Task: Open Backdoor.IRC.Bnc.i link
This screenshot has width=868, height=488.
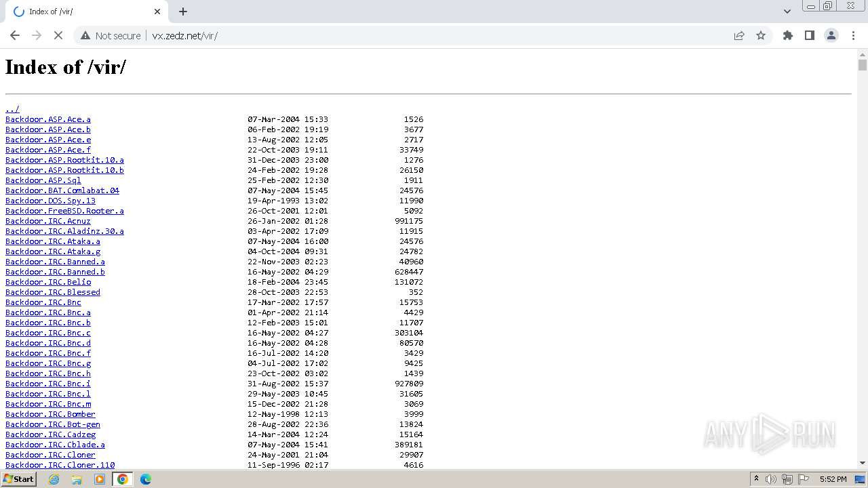Action: pyautogui.click(x=48, y=384)
